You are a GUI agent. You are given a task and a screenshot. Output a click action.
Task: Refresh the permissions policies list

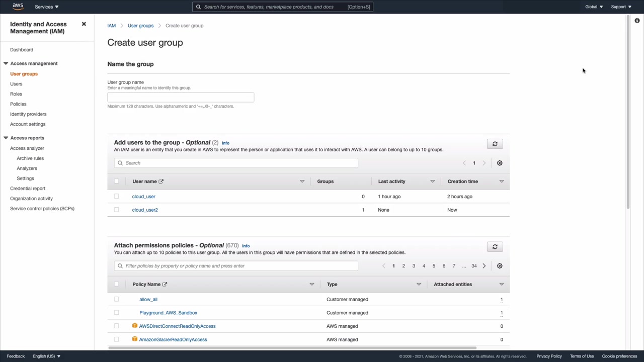pyautogui.click(x=495, y=247)
